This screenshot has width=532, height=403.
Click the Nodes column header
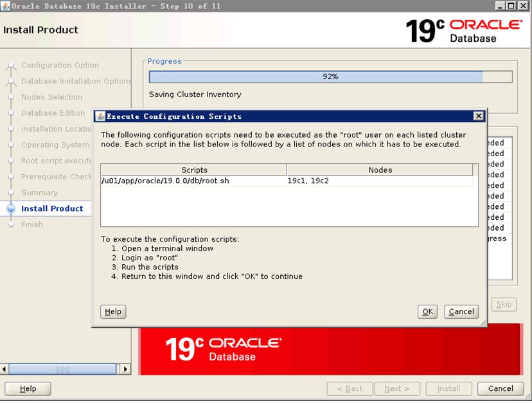click(380, 170)
